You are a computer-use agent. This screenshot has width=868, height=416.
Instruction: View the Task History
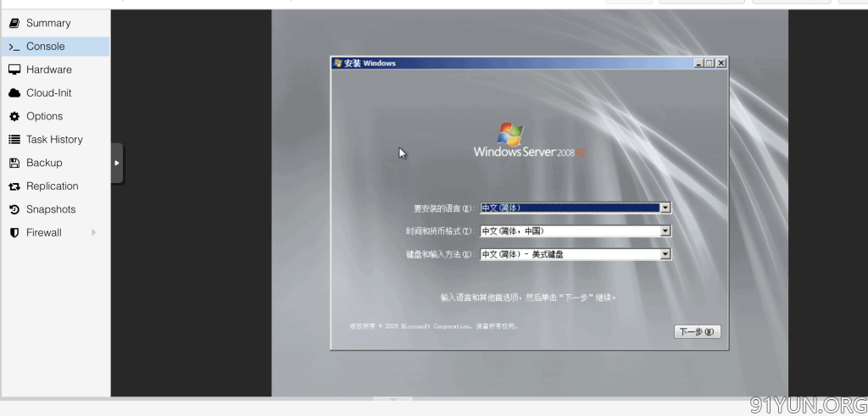(x=55, y=140)
